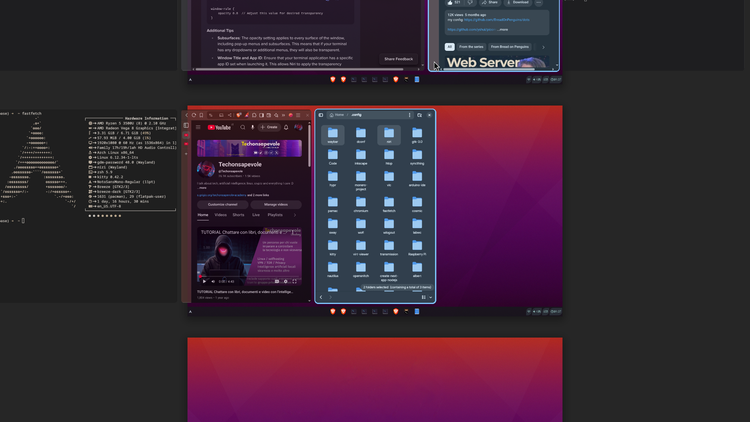The width and height of the screenshot is (750, 422).
Task: Click the Customize channel button
Action: point(222,204)
